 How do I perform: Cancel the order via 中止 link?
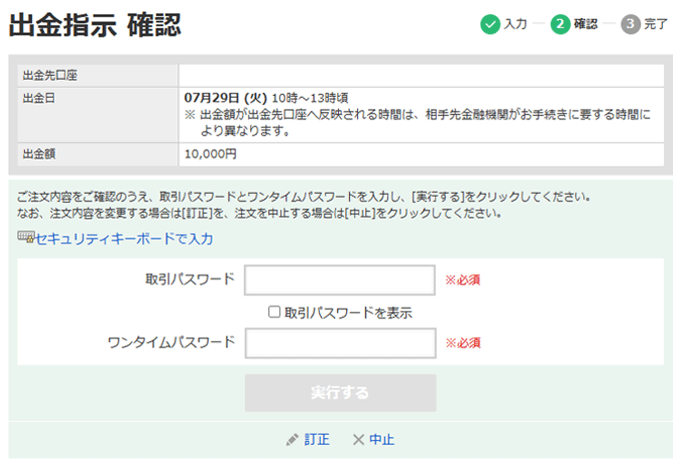[x=381, y=439]
